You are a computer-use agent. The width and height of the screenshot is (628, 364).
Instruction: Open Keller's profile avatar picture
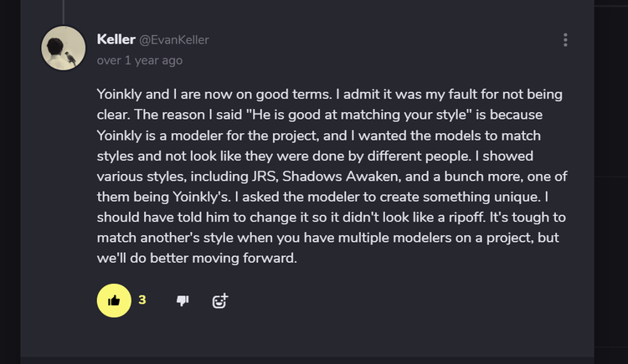point(64,49)
